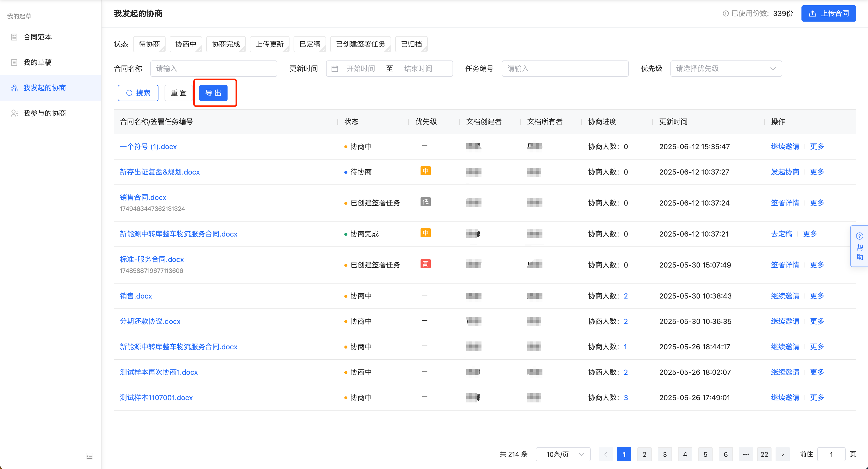
Task: Click the 低 priority badge of 销售合同.docx
Action: pos(425,202)
